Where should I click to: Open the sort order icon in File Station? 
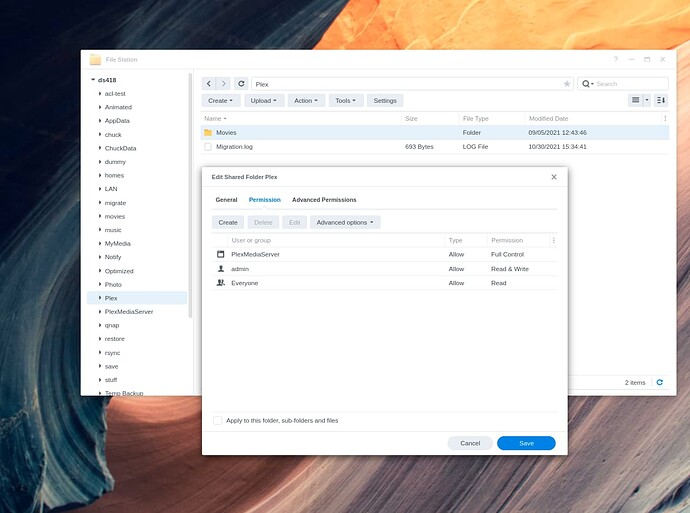tap(661, 100)
